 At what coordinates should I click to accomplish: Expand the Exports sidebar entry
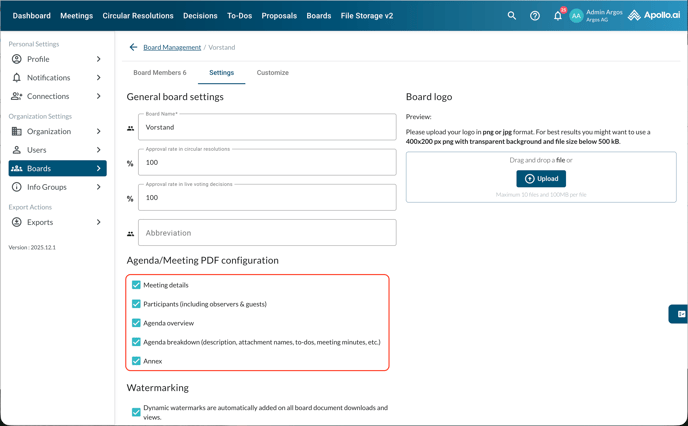click(98, 222)
